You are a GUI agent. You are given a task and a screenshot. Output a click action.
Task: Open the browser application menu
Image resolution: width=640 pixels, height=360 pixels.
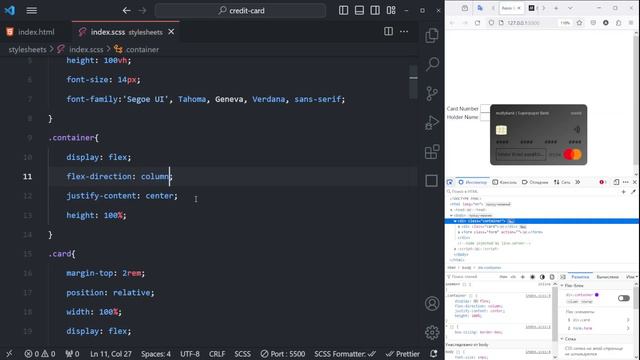pos(631,23)
